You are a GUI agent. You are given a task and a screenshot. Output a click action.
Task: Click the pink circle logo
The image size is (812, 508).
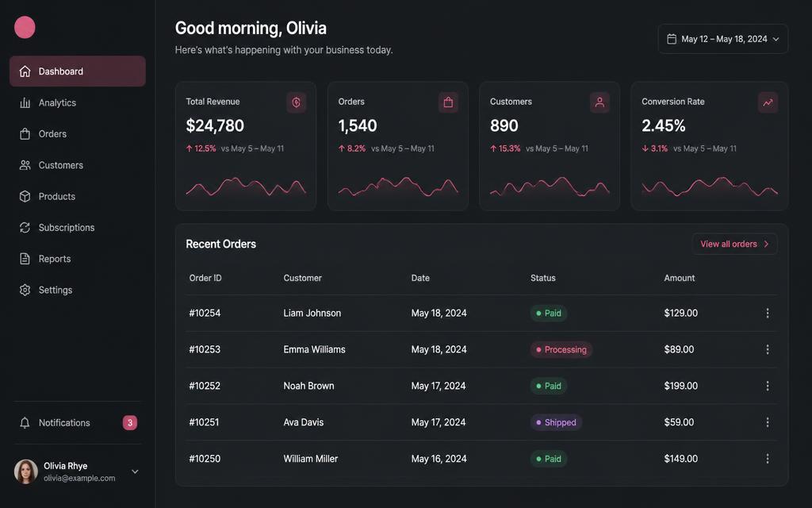(x=25, y=28)
